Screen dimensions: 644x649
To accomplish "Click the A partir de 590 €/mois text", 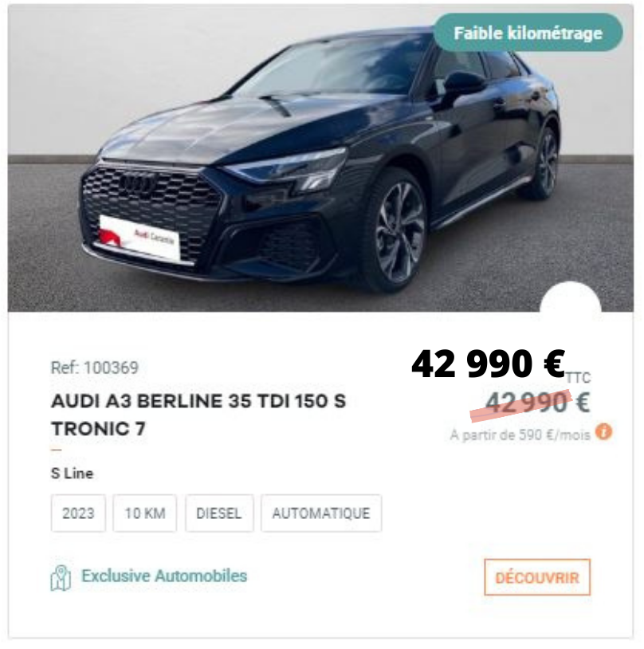I will [x=520, y=435].
